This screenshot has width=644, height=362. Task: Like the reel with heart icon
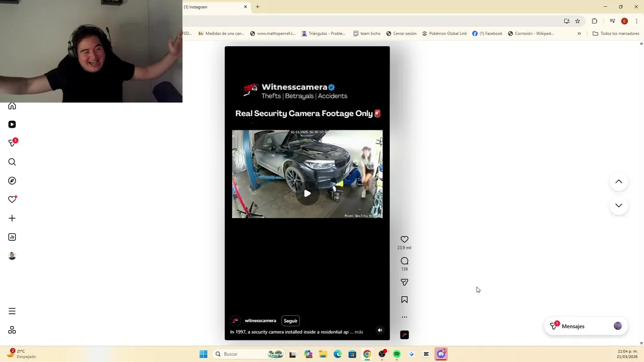405,239
